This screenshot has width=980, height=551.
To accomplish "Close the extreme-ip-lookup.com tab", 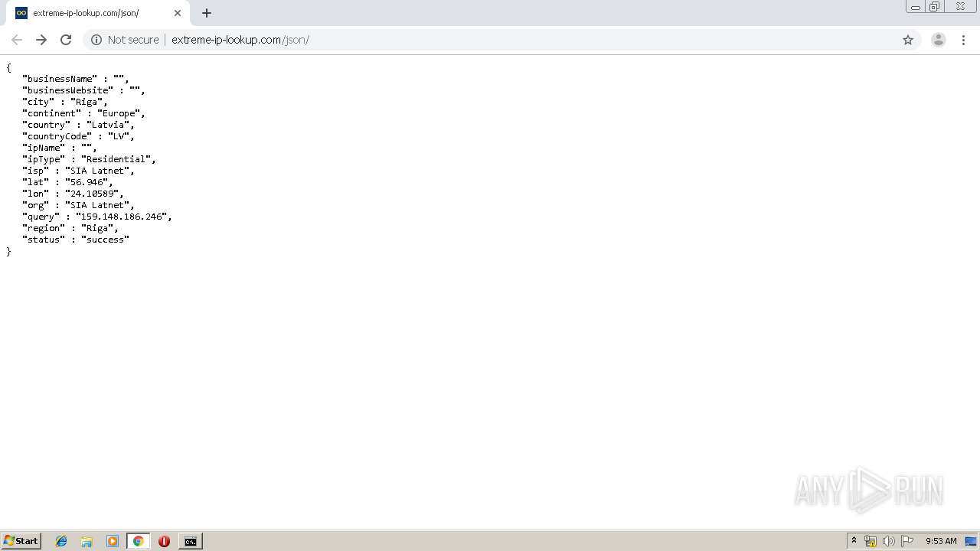I will [x=178, y=13].
